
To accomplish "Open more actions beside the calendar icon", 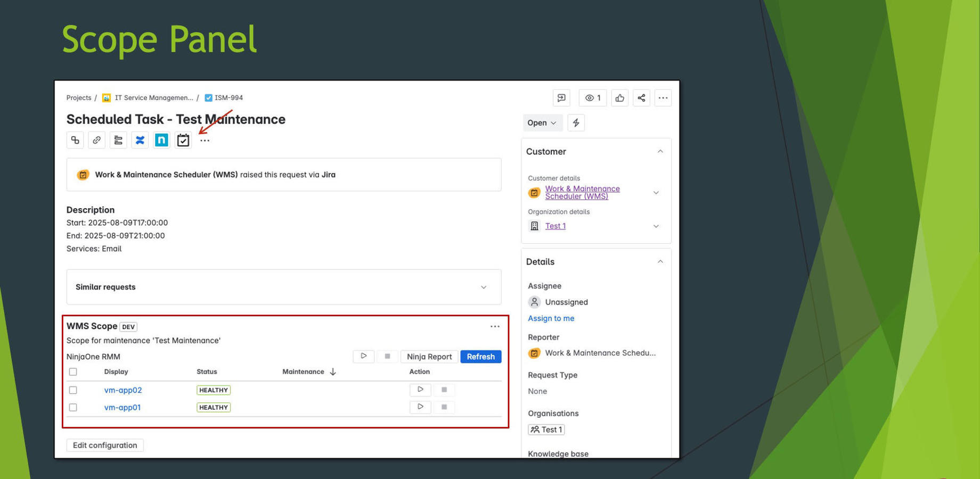I will click(x=205, y=141).
